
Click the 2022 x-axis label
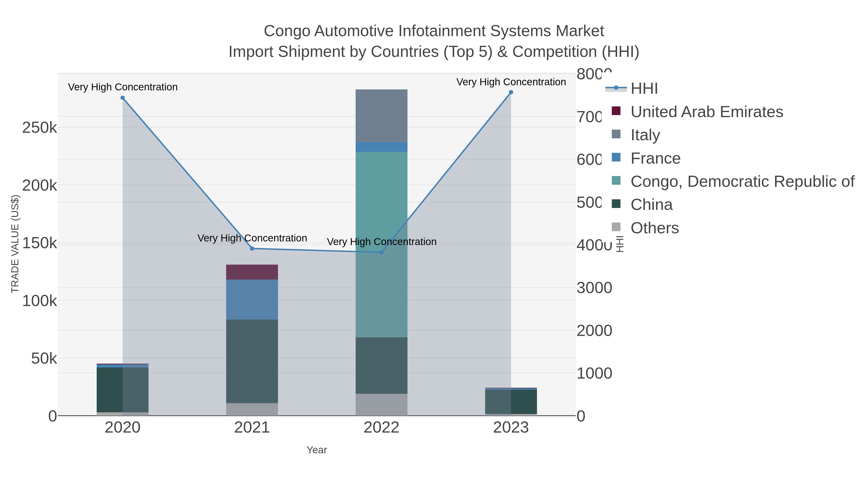(381, 428)
